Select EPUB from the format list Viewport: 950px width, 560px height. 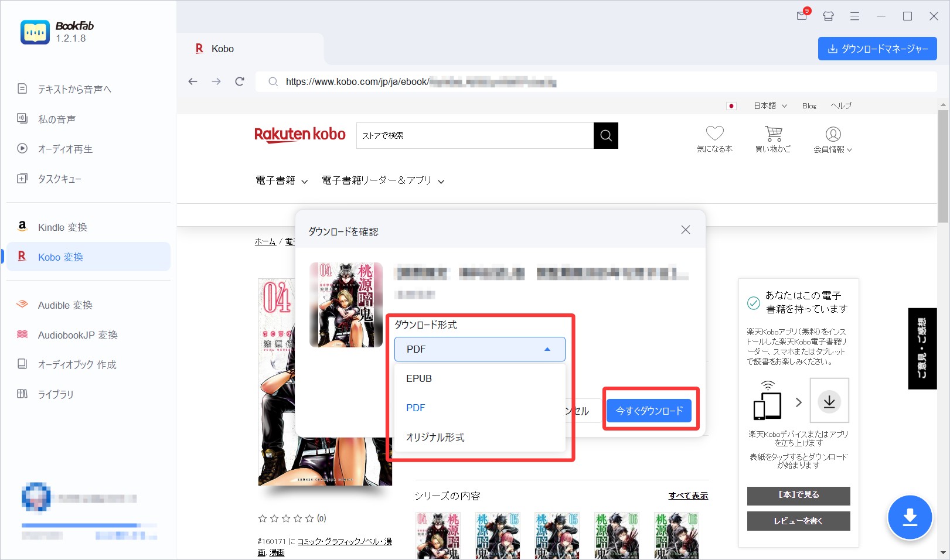(x=419, y=378)
